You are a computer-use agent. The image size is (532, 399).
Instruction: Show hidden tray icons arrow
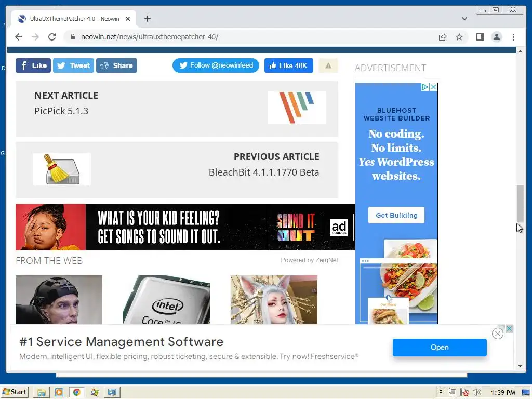[441, 392]
